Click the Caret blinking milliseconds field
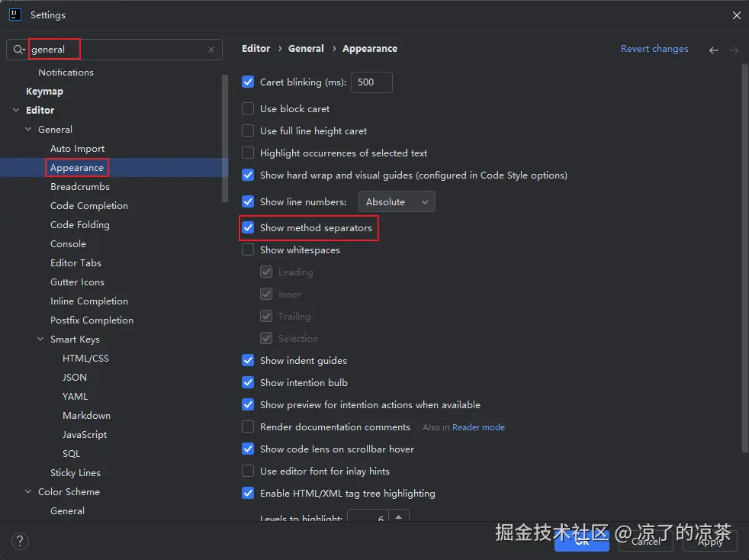Screen dimensions: 749x560 coord(371,82)
